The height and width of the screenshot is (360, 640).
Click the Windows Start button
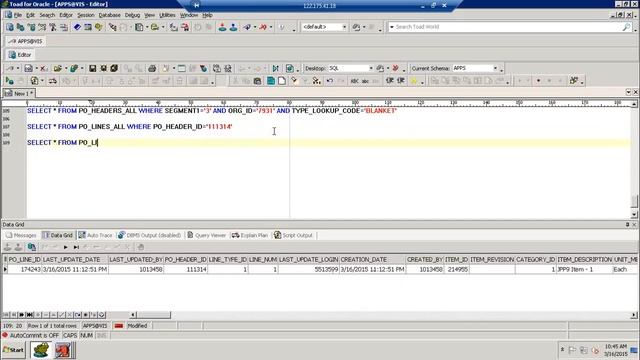click(13, 350)
